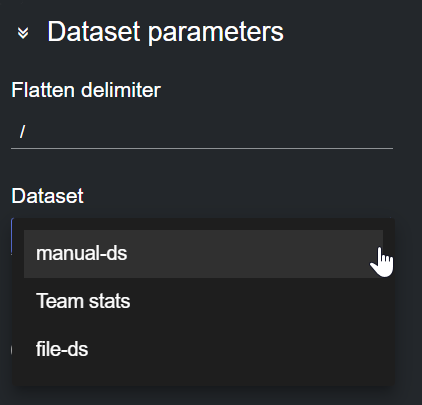
Task: Click empty space below file-ds in list
Action: click(203, 379)
